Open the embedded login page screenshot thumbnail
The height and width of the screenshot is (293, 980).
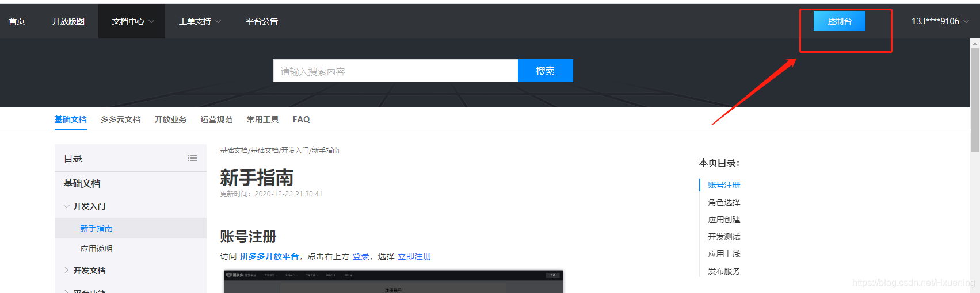394,282
